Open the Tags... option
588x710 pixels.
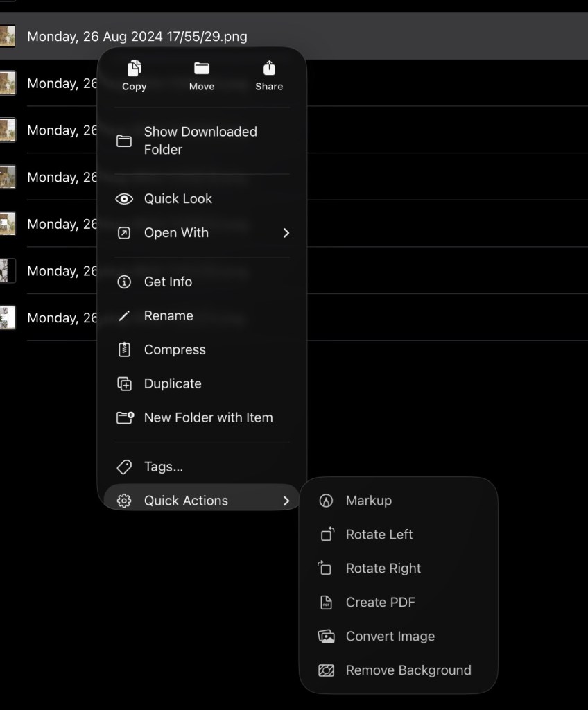(163, 467)
